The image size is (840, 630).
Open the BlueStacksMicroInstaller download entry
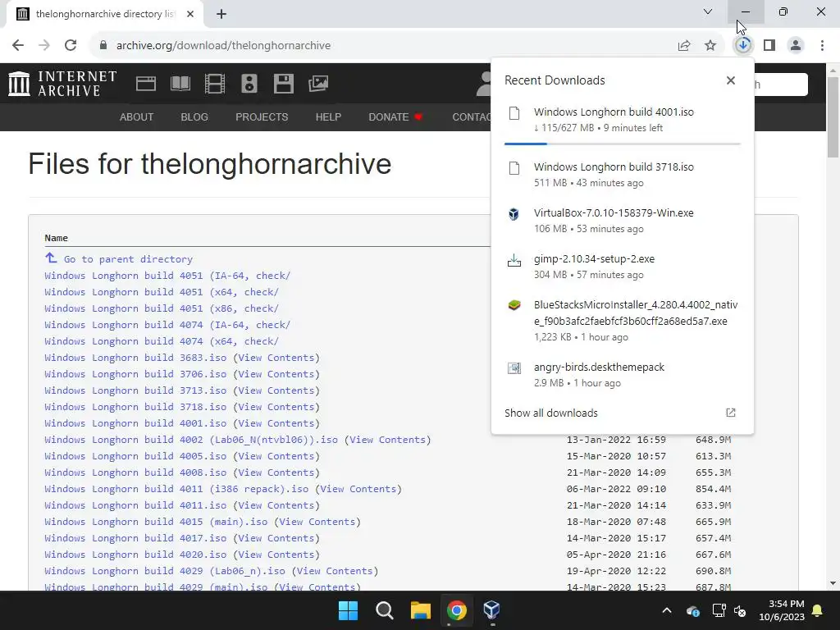click(622, 321)
